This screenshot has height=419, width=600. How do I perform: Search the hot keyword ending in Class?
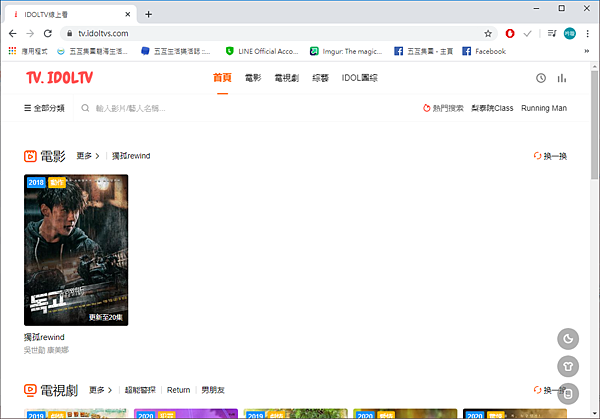pyautogui.click(x=492, y=108)
